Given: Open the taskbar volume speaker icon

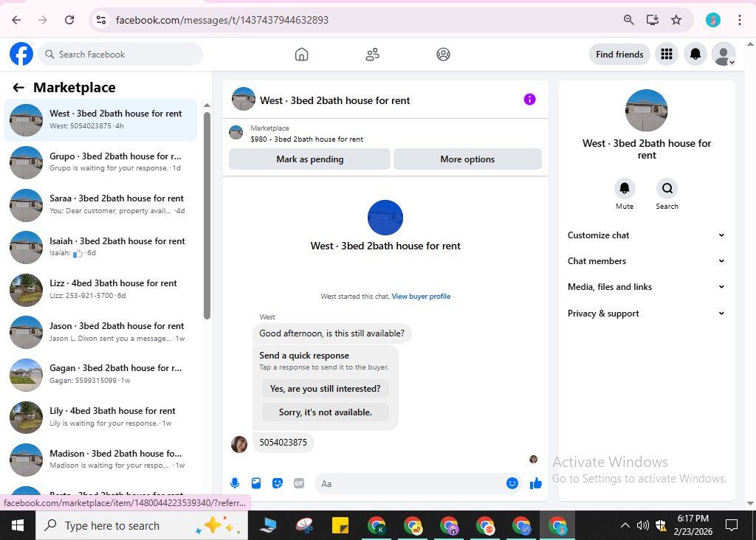Looking at the screenshot, I should 642,525.
